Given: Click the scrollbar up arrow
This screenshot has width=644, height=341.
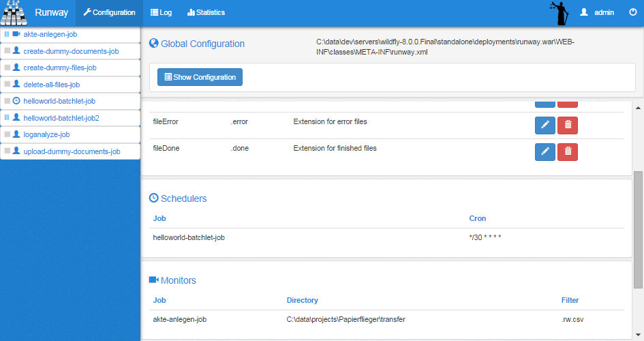Looking at the screenshot, I should pyautogui.click(x=639, y=108).
